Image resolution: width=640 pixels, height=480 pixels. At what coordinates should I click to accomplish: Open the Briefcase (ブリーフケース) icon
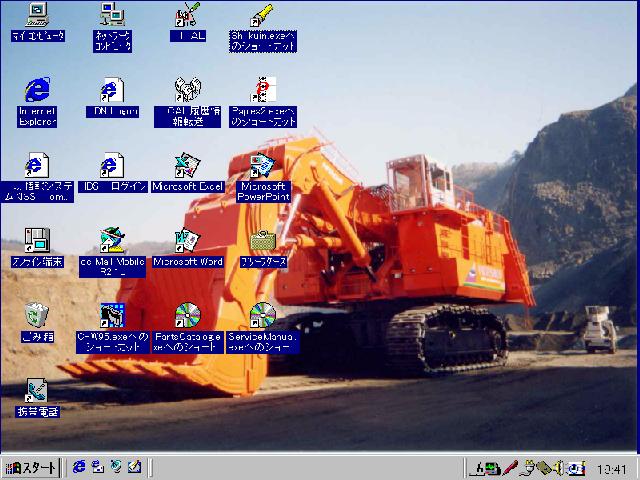pos(262,240)
